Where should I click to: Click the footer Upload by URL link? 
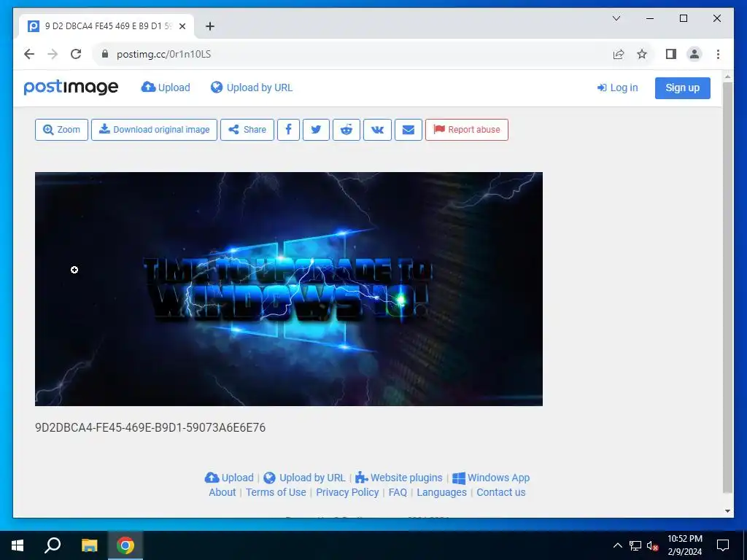pyautogui.click(x=304, y=478)
